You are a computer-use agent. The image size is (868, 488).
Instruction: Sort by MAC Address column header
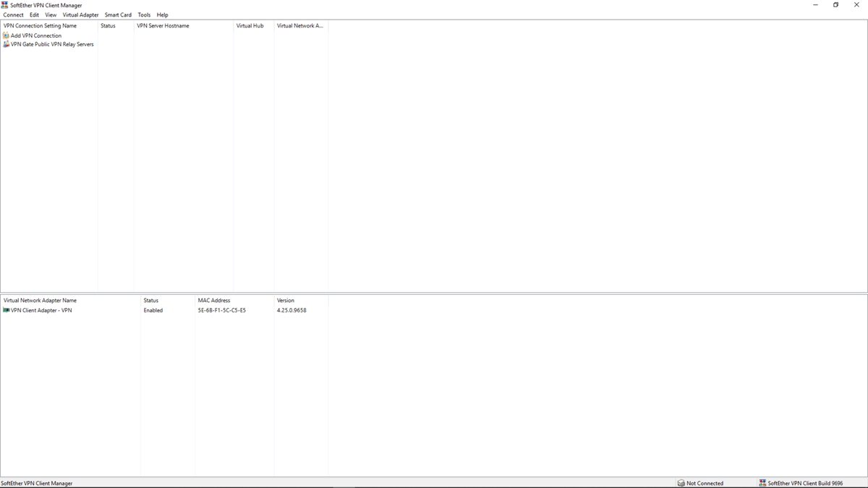234,300
